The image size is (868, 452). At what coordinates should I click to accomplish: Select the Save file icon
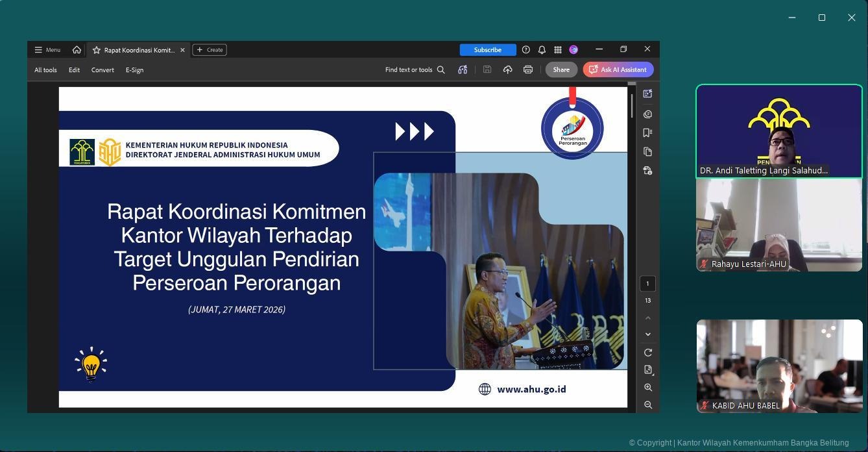click(x=487, y=69)
